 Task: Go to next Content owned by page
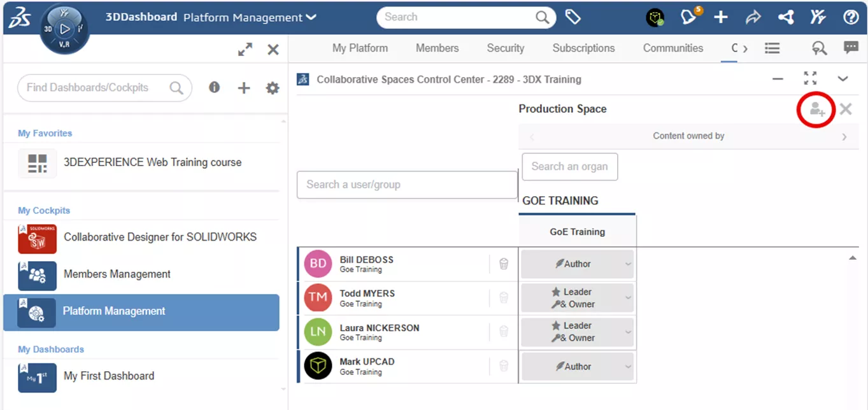(x=844, y=136)
